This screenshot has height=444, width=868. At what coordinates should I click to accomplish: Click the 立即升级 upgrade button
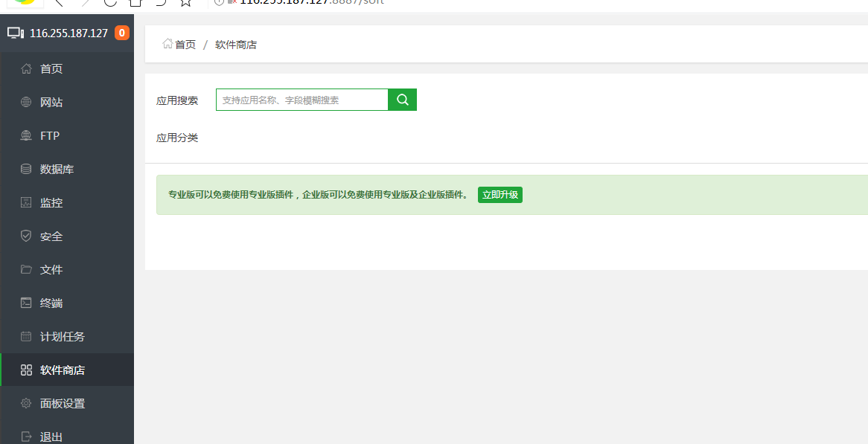(x=500, y=195)
